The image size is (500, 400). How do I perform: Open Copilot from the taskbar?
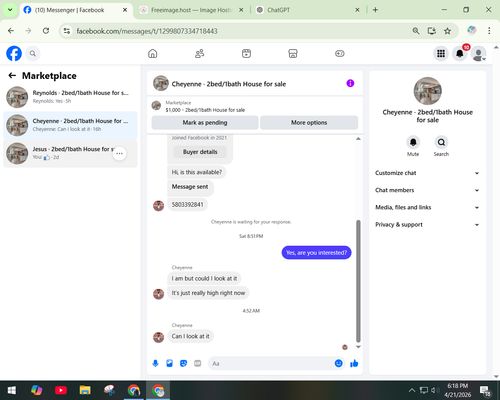(36, 390)
